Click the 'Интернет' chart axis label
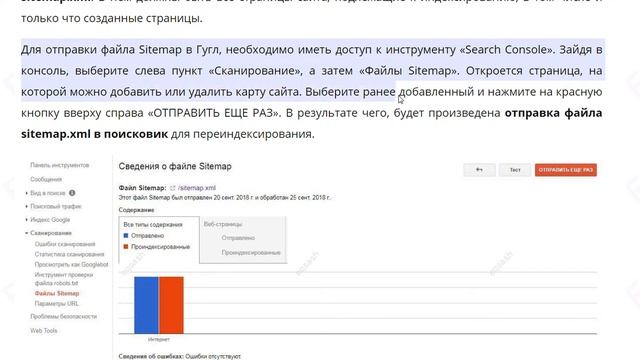 pyautogui.click(x=159, y=339)
